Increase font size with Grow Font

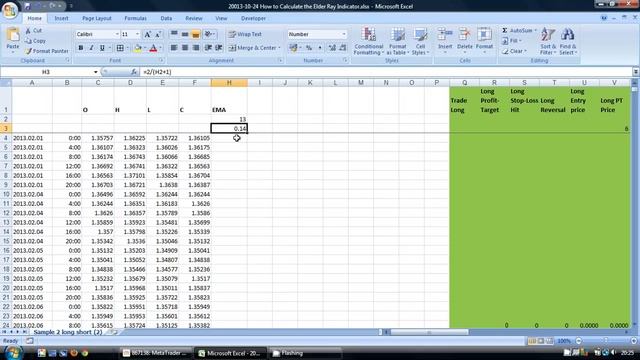click(x=148, y=34)
